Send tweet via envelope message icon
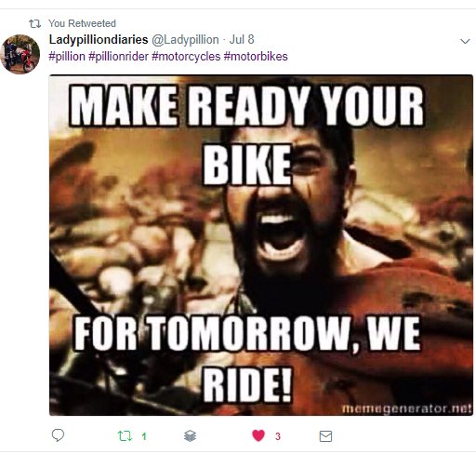This screenshot has width=476, height=454. click(325, 436)
